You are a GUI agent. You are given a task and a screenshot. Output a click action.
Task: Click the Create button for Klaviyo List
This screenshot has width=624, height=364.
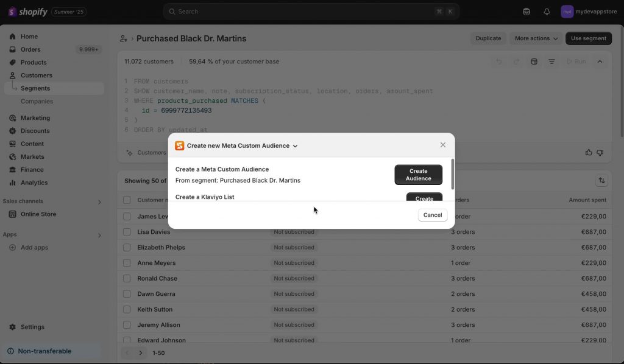424,197
